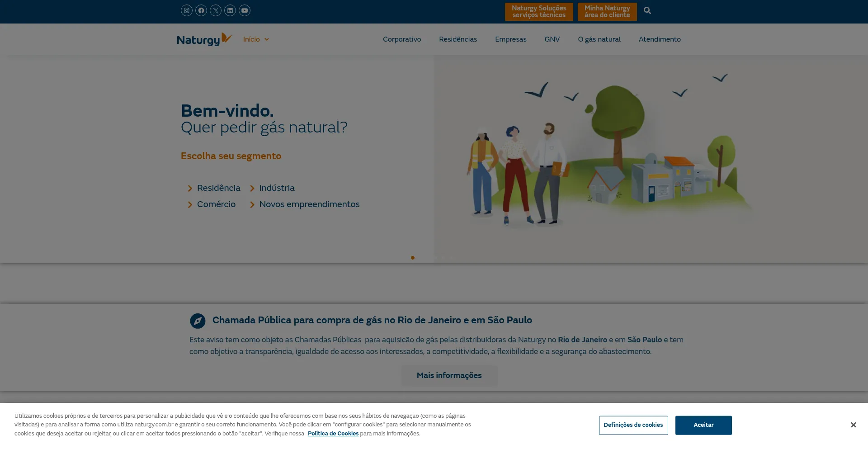The width and height of the screenshot is (868, 449).
Task: Open the Política de Cookies link
Action: (333, 434)
